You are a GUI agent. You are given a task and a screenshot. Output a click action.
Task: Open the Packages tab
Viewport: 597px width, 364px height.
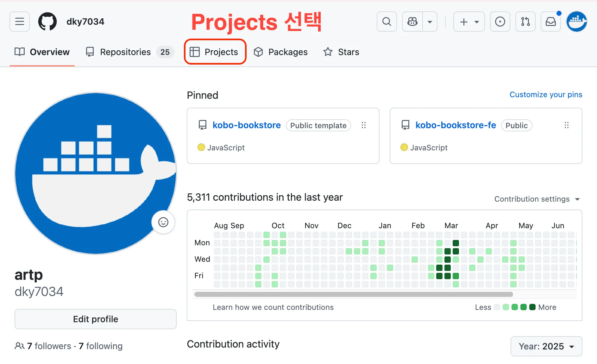coord(281,52)
